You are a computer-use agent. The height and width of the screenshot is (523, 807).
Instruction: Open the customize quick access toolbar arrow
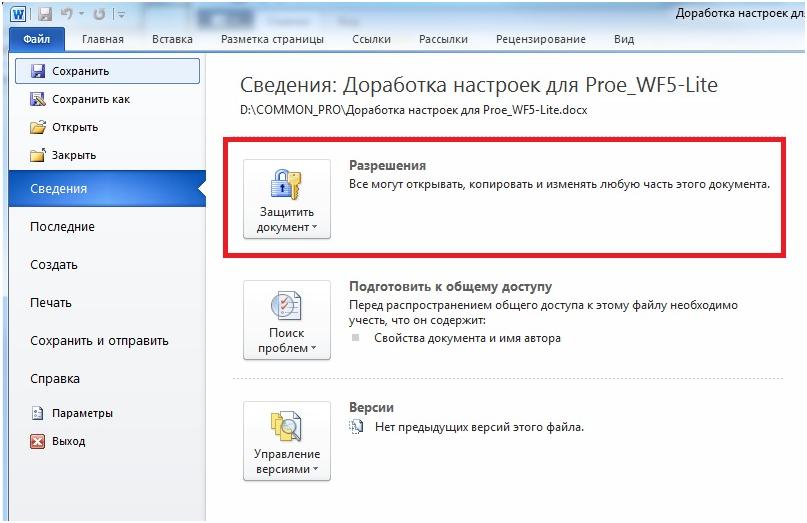(x=121, y=14)
